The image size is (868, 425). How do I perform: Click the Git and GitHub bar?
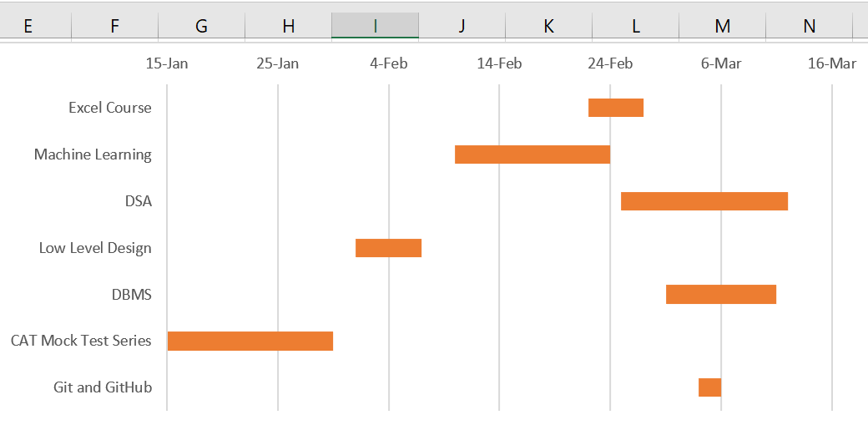point(709,387)
